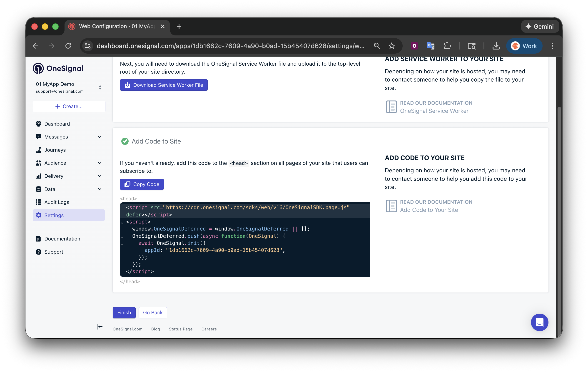Screen dimensions: 588x372
Task: Click the Copy Code button
Action: point(142,184)
